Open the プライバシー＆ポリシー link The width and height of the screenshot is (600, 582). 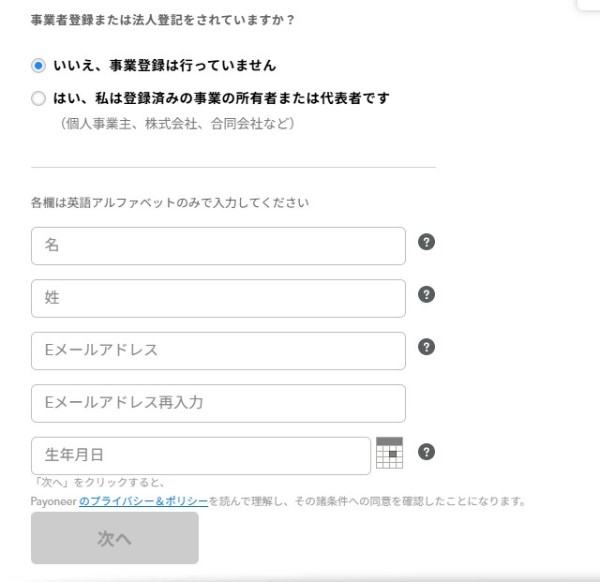(143, 501)
